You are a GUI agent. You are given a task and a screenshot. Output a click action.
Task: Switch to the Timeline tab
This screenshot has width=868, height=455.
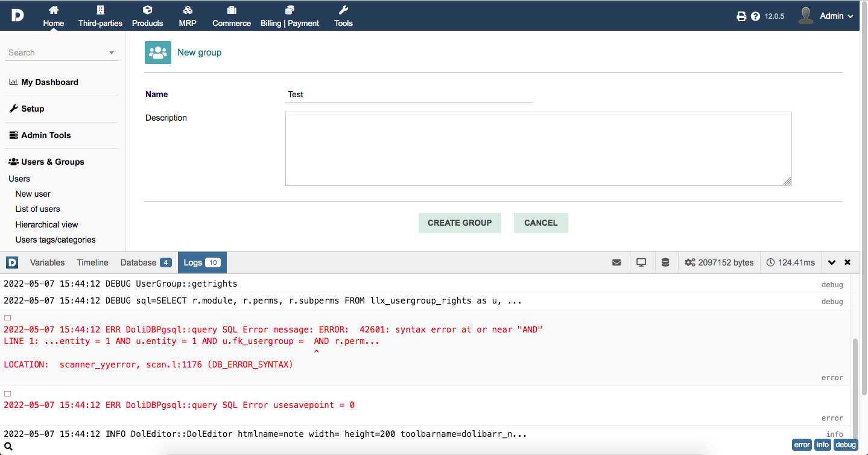[x=92, y=262]
